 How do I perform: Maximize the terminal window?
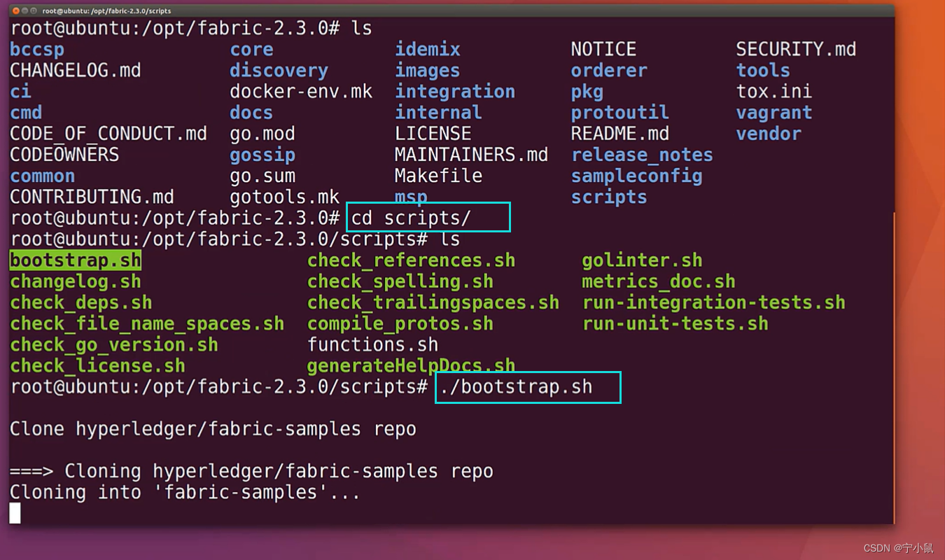click(34, 11)
